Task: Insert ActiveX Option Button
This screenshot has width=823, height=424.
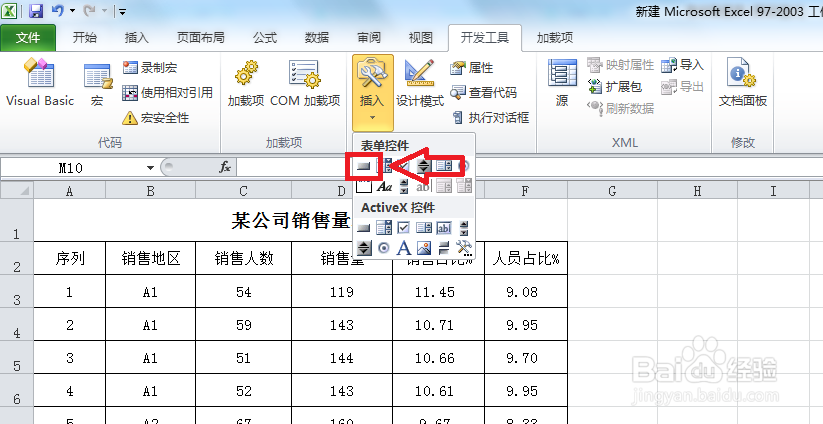Action: pyautogui.click(x=384, y=247)
